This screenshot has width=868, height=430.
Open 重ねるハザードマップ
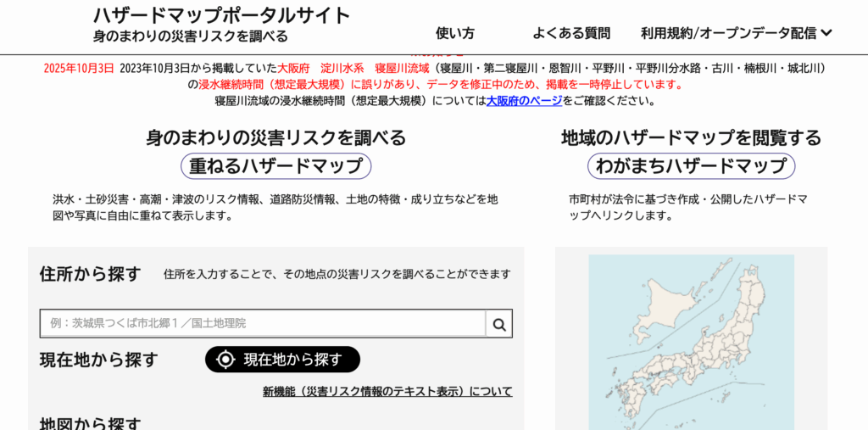(x=276, y=165)
